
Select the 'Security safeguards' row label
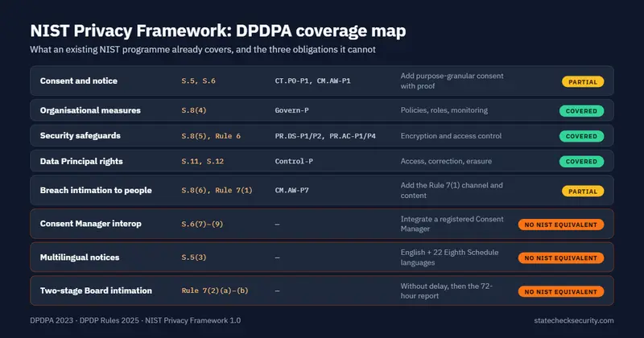point(80,135)
